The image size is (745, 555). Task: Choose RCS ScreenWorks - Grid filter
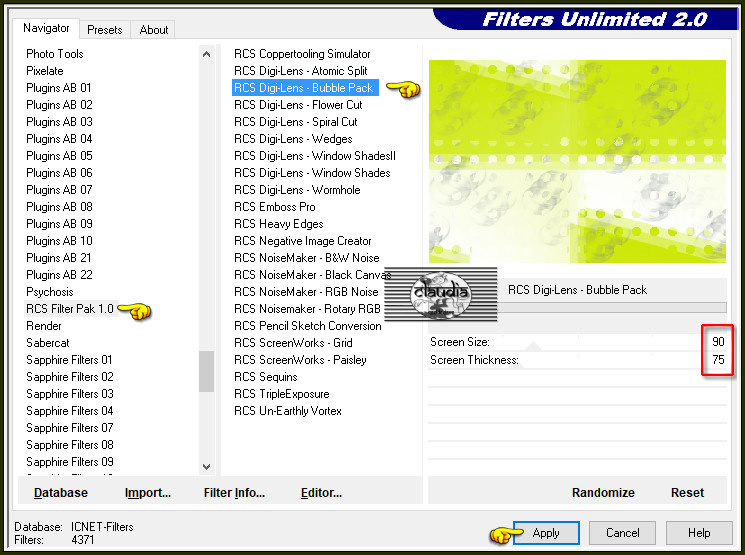coord(293,343)
